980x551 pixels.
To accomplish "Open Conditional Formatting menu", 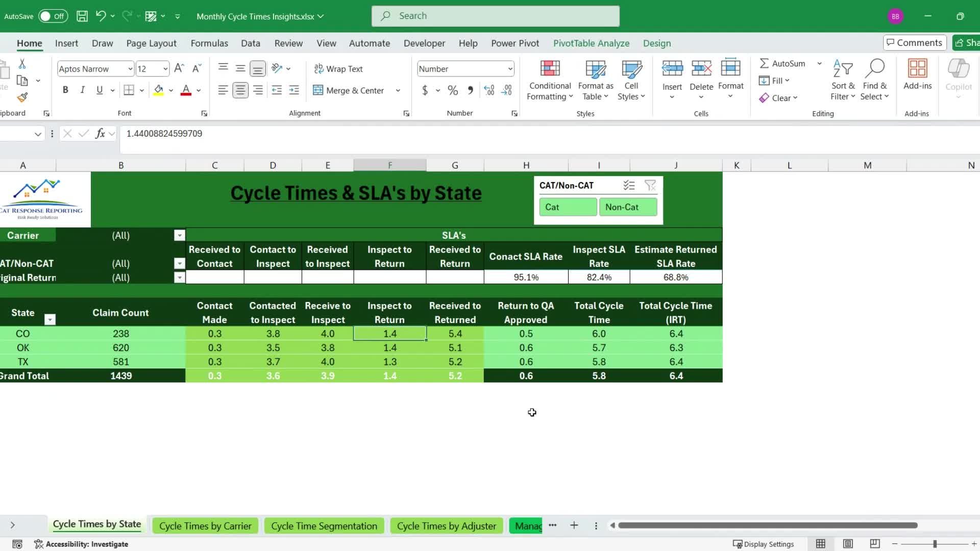I will point(550,81).
